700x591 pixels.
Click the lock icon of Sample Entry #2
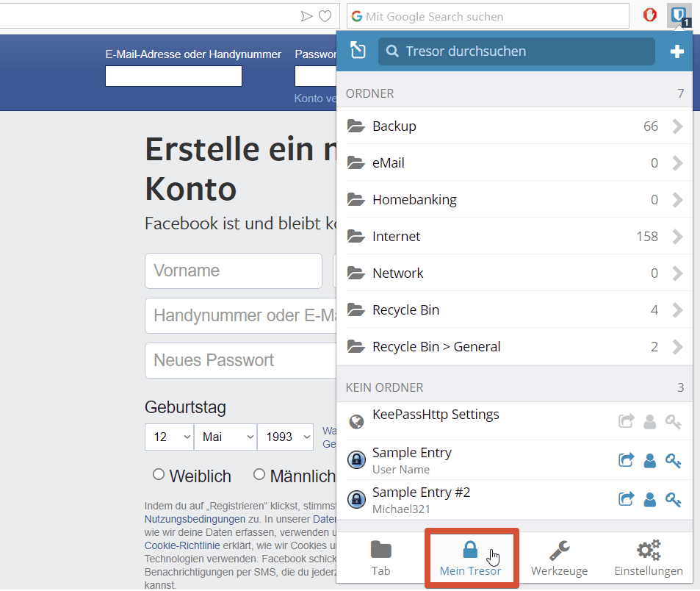(356, 499)
